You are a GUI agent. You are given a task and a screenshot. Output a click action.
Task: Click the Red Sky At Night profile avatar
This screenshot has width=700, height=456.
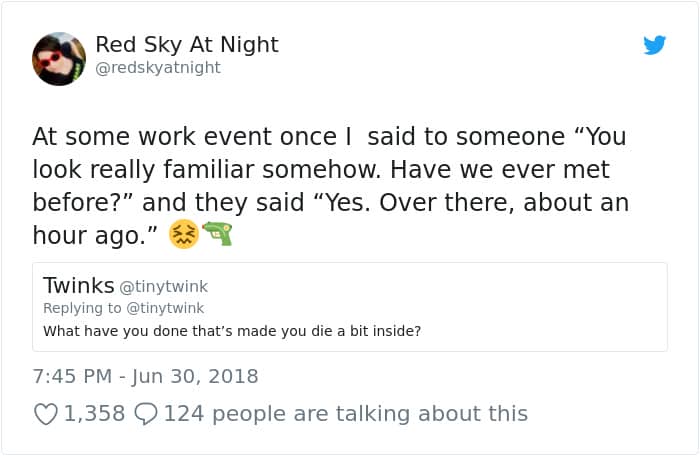click(59, 58)
